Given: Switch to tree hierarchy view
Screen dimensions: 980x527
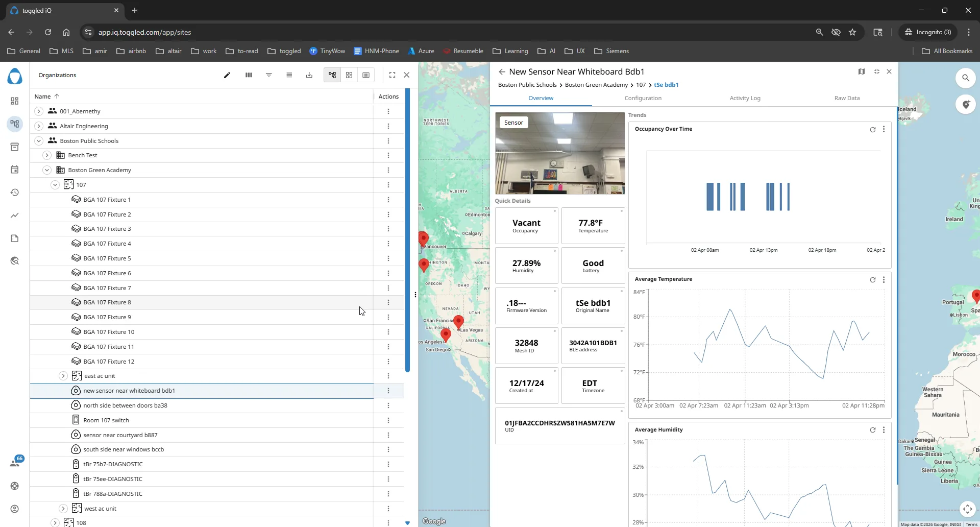Looking at the screenshot, I should click(x=332, y=75).
